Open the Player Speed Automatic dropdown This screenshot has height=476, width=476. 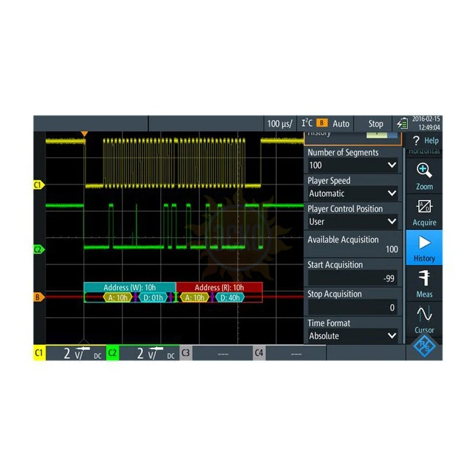[353, 193]
